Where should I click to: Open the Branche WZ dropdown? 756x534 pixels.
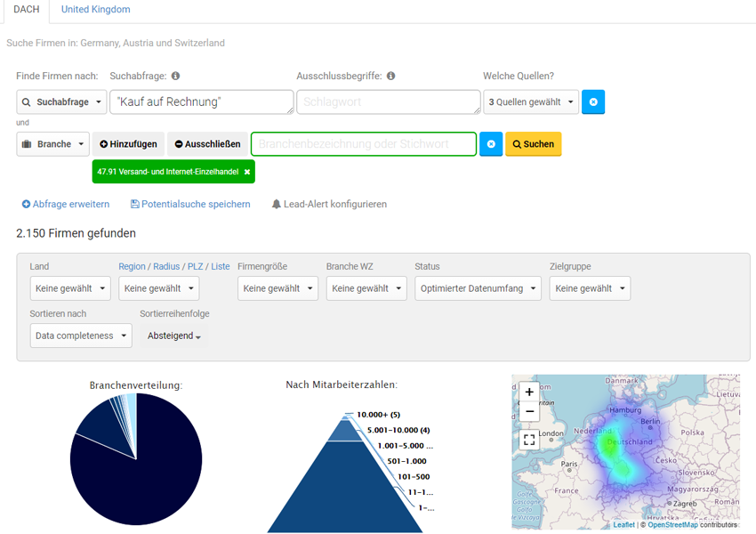pyautogui.click(x=366, y=288)
